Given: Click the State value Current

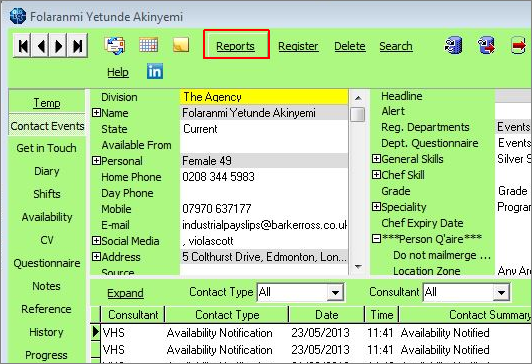Looking at the screenshot, I should tap(264, 129).
